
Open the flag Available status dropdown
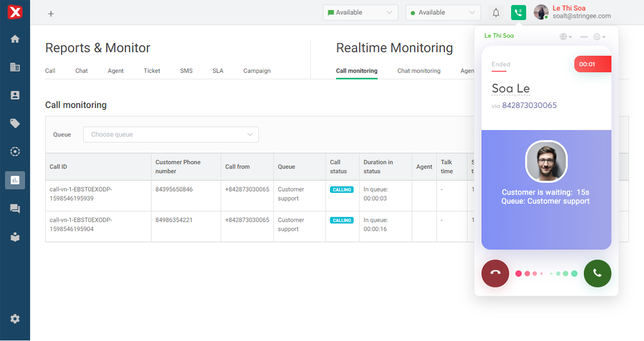click(x=360, y=13)
